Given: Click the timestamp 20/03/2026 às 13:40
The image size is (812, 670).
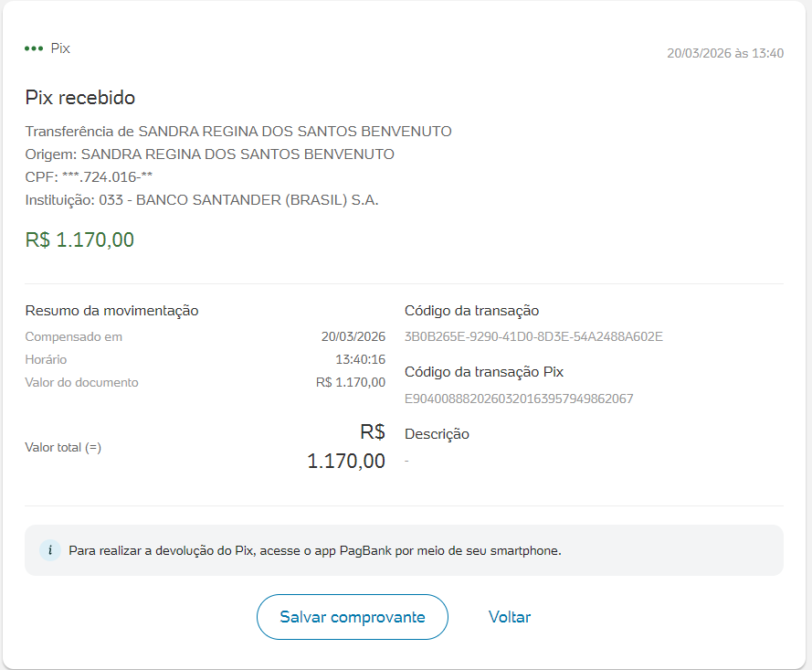Looking at the screenshot, I should 725,53.
